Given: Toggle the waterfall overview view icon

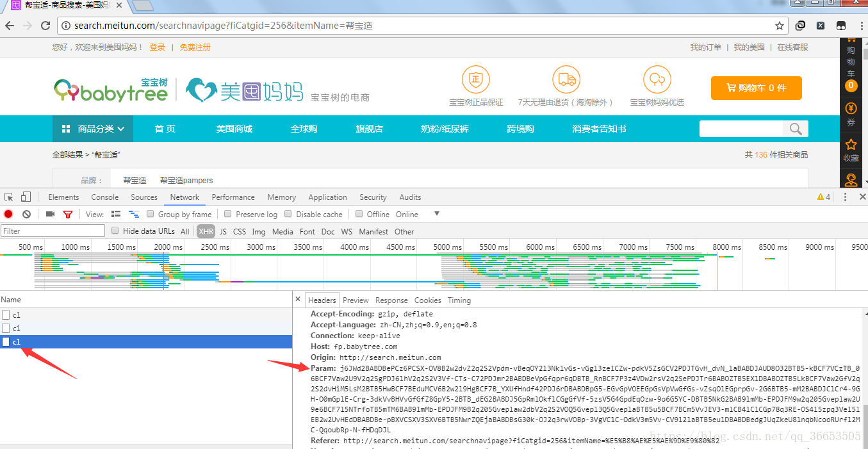Looking at the screenshot, I should (134, 214).
